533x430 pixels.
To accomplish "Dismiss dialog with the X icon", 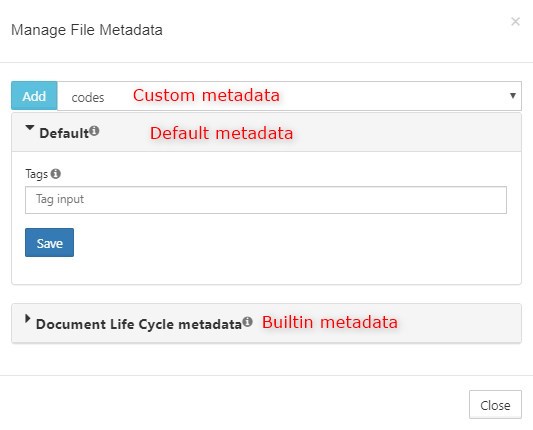I will [515, 21].
